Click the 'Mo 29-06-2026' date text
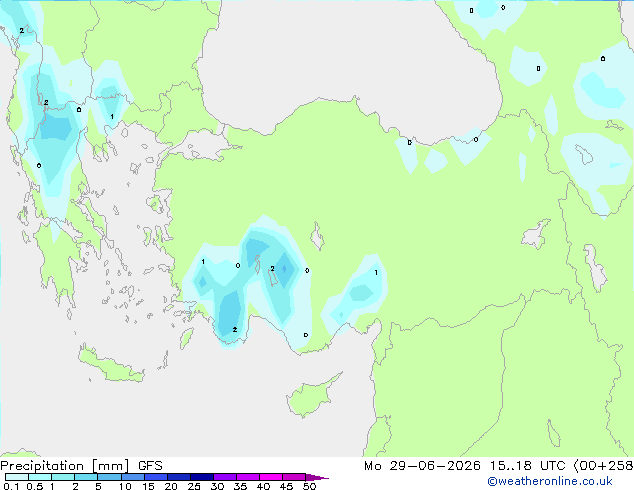This screenshot has height=490, width=634. click(x=422, y=466)
